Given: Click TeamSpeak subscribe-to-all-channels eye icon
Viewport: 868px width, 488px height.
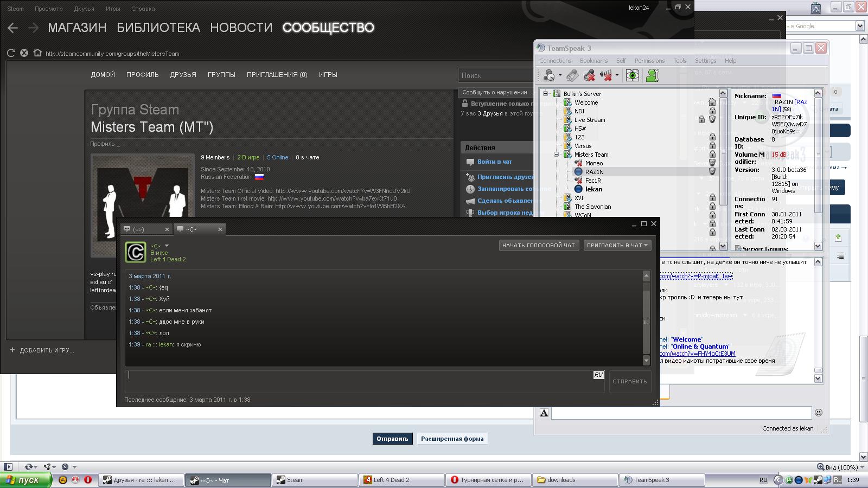Looking at the screenshot, I should (x=632, y=75).
